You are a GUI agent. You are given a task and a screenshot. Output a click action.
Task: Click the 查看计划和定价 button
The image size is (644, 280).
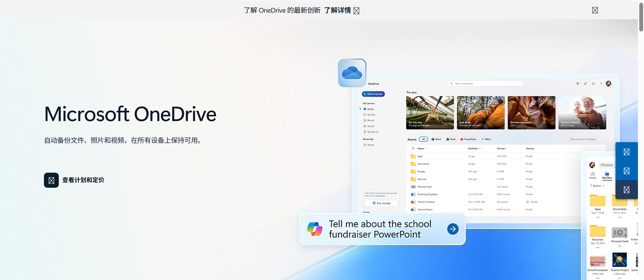tap(74, 180)
